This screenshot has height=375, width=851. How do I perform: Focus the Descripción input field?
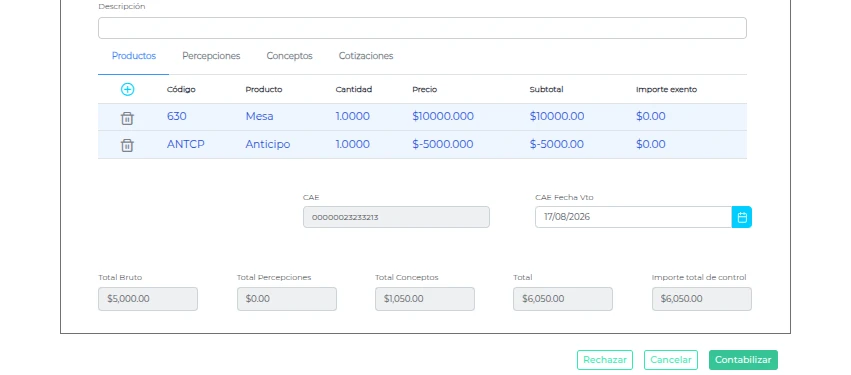coord(422,28)
